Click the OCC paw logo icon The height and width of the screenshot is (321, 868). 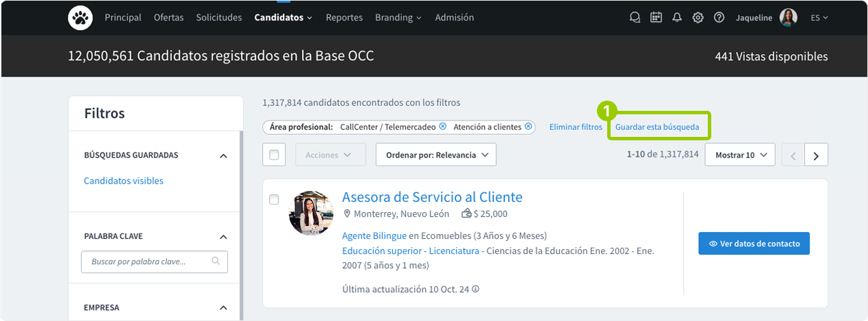click(80, 18)
